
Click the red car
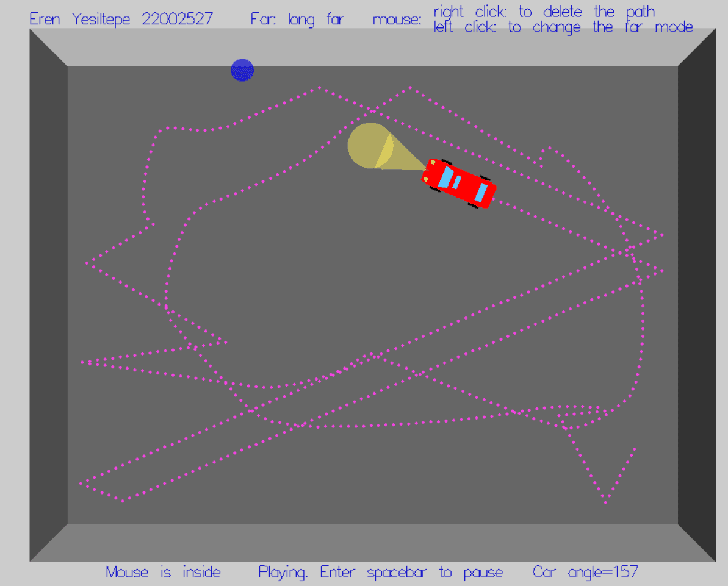pyautogui.click(x=458, y=183)
